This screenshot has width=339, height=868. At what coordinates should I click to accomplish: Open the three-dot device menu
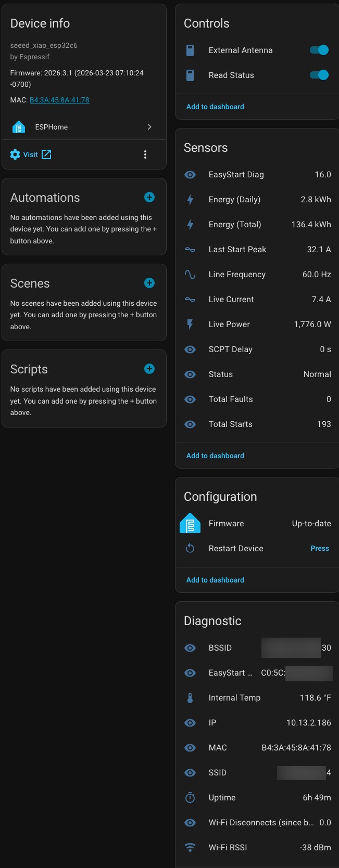(x=145, y=154)
